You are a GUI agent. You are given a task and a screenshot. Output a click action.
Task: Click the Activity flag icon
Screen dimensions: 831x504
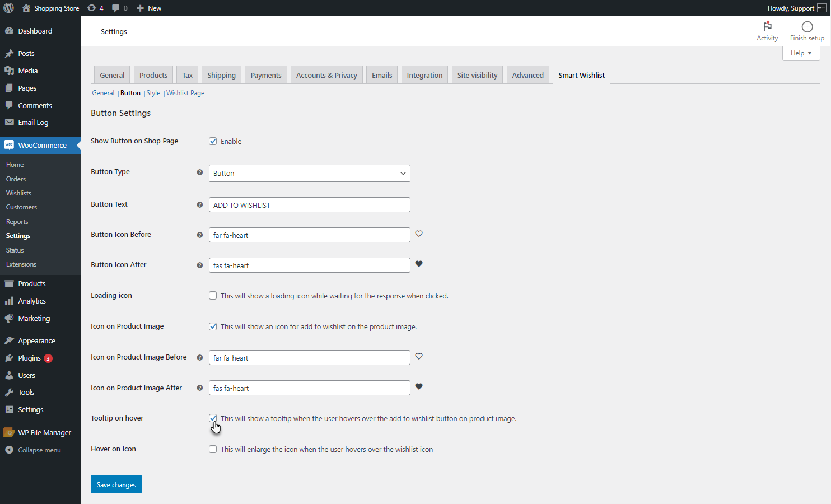tap(767, 26)
